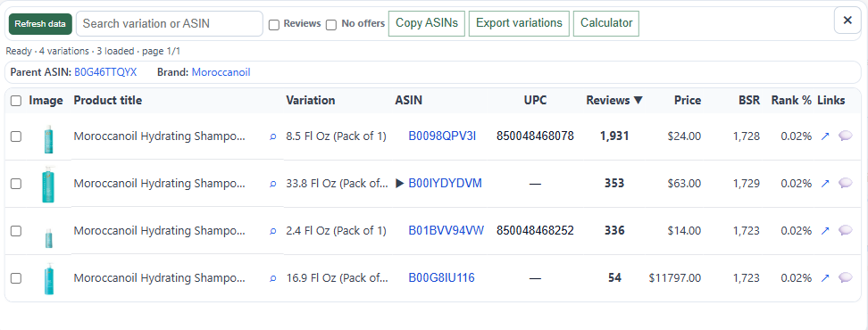Click the 2.4 Fl Oz product thumbnail
This screenshot has height=330, width=868.
pos(49,237)
